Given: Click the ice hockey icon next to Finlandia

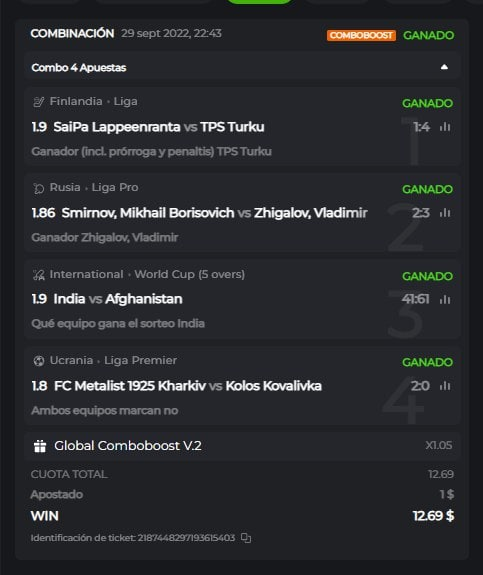Looking at the screenshot, I should (39, 102).
